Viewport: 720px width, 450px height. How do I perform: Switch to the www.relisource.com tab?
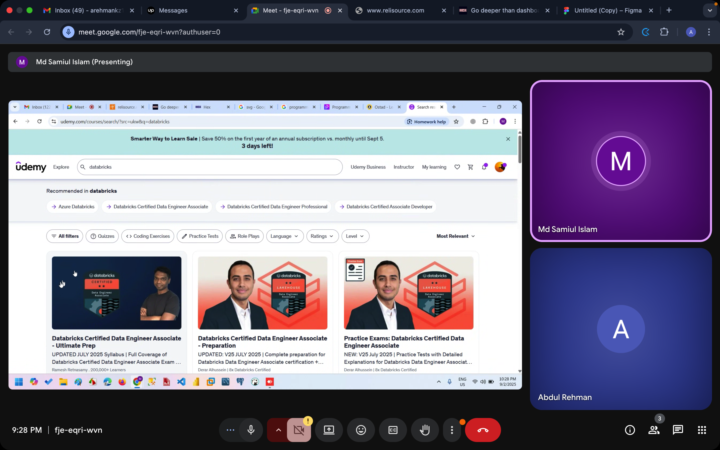[x=399, y=10]
